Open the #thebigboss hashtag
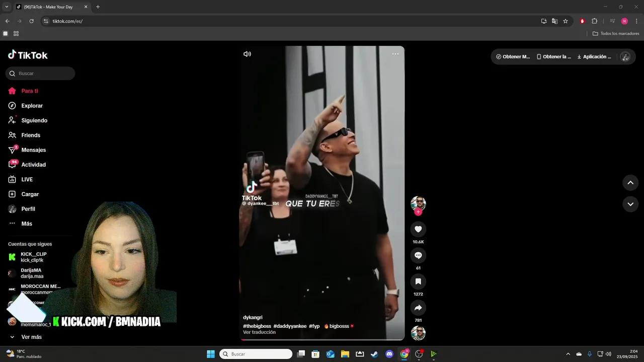The height and width of the screenshot is (362, 644). 257,326
